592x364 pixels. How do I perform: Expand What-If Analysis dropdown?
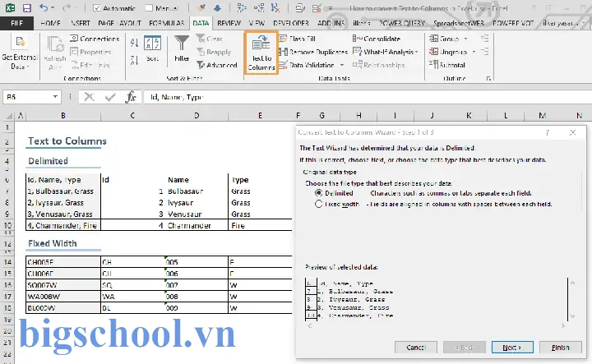(416, 52)
